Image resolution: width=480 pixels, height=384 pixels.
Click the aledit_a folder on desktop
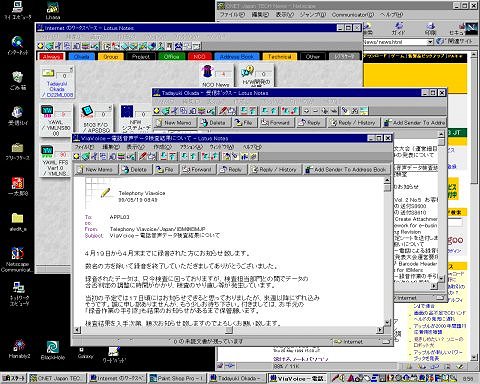coord(18,222)
